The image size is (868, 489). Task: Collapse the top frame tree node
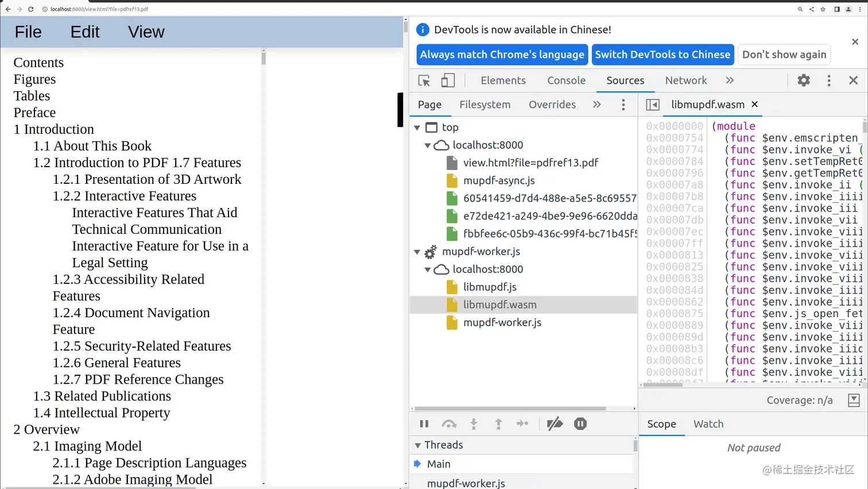click(417, 128)
